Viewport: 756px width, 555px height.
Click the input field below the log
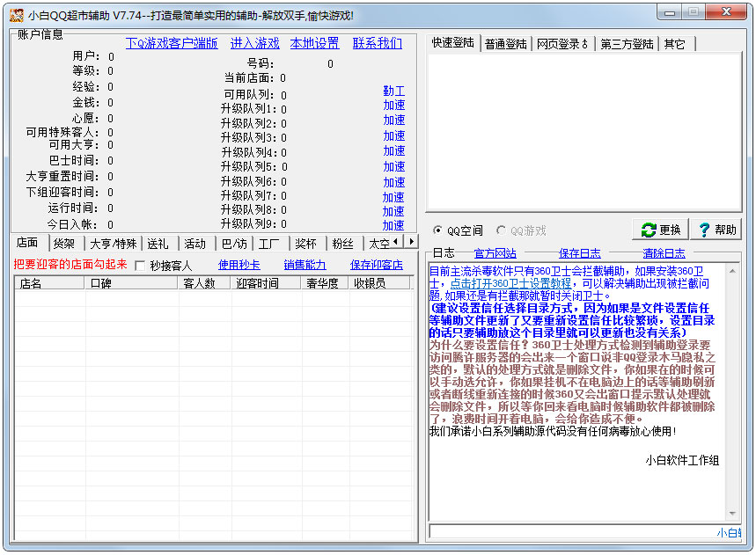pos(585,532)
